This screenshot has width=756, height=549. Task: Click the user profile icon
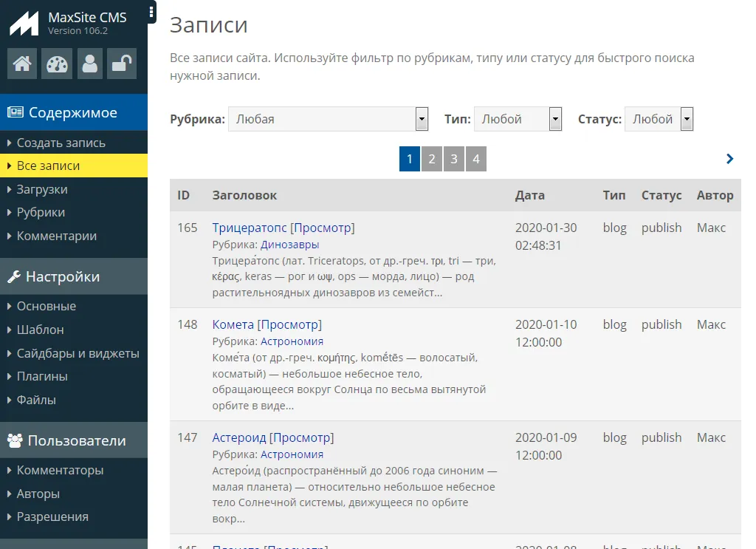pos(90,64)
